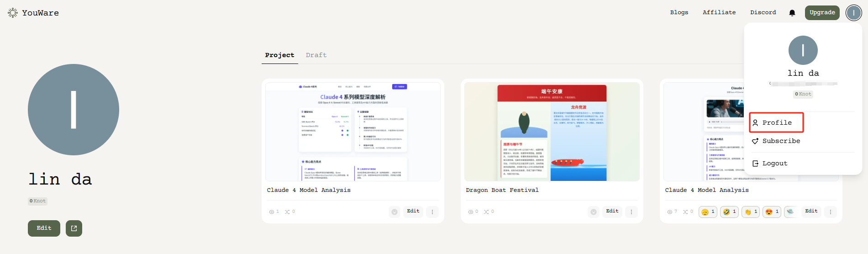Click the YouWare logo icon

pos(13,13)
